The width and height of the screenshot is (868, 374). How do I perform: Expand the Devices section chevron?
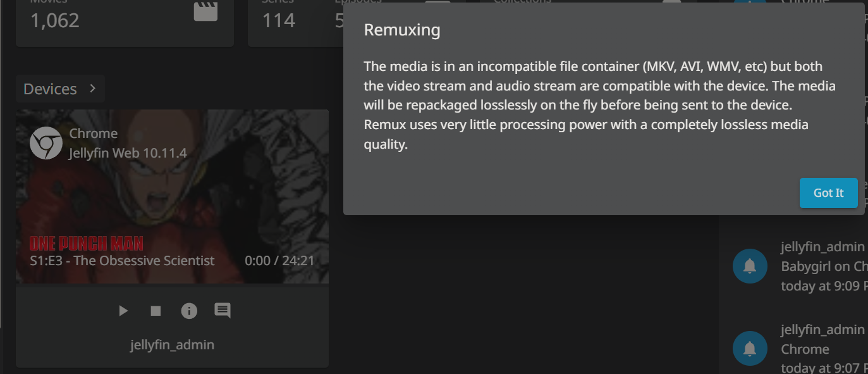pos(93,89)
